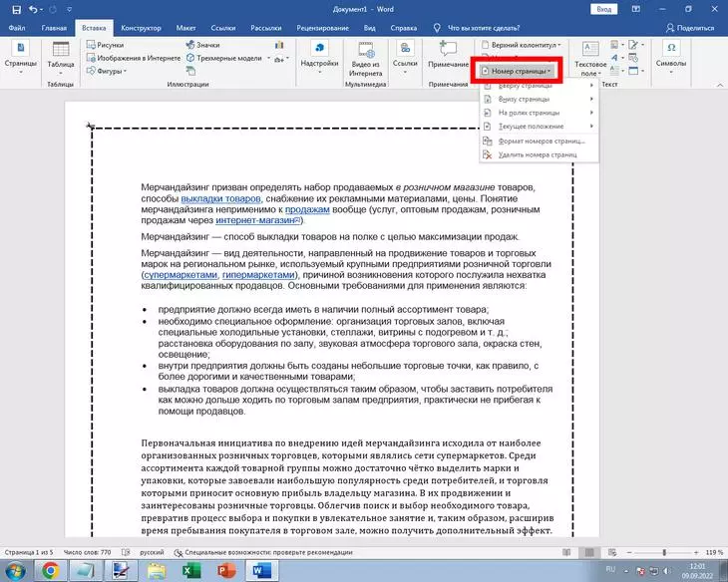Switch to the Рецензирование tab

pos(323,28)
